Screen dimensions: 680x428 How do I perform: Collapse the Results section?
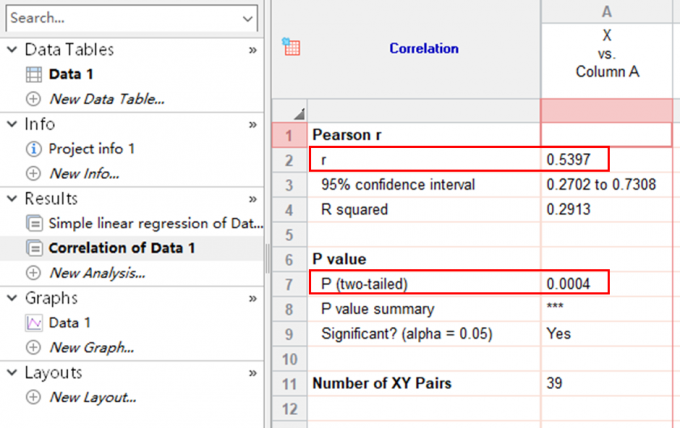pyautogui.click(x=12, y=199)
